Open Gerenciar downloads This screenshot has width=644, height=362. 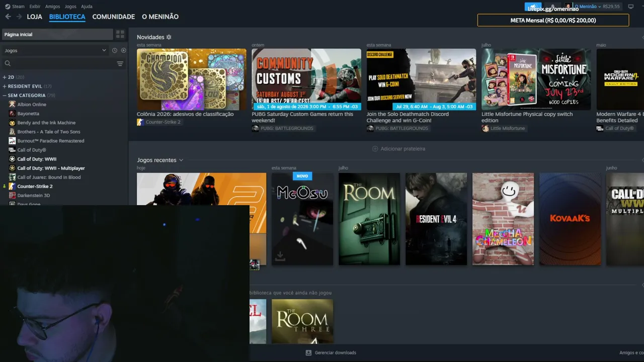click(331, 352)
